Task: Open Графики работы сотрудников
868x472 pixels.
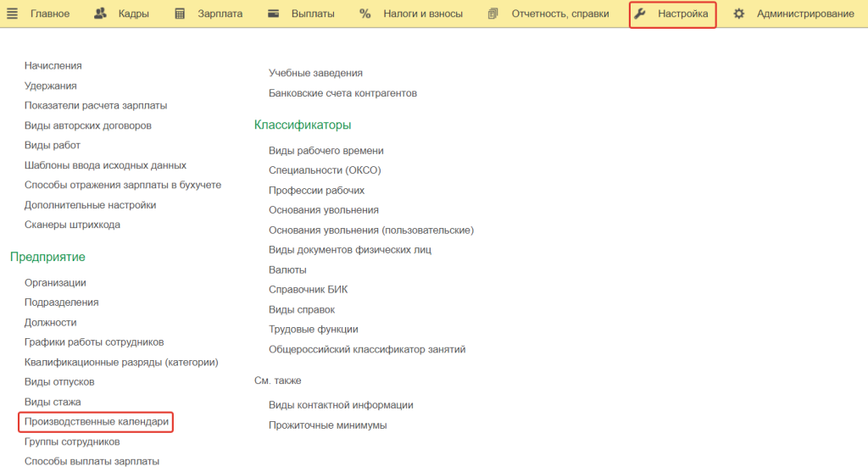Action: coord(94,342)
